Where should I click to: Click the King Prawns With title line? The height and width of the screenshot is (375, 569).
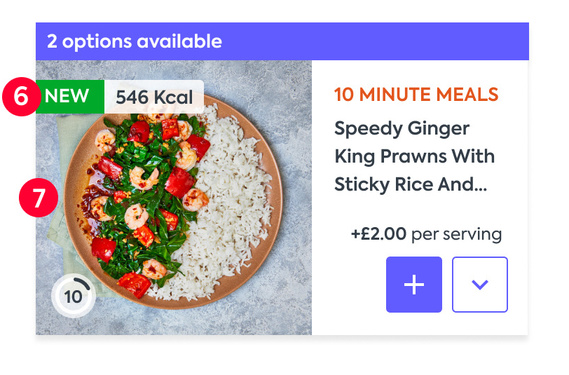pos(414,156)
